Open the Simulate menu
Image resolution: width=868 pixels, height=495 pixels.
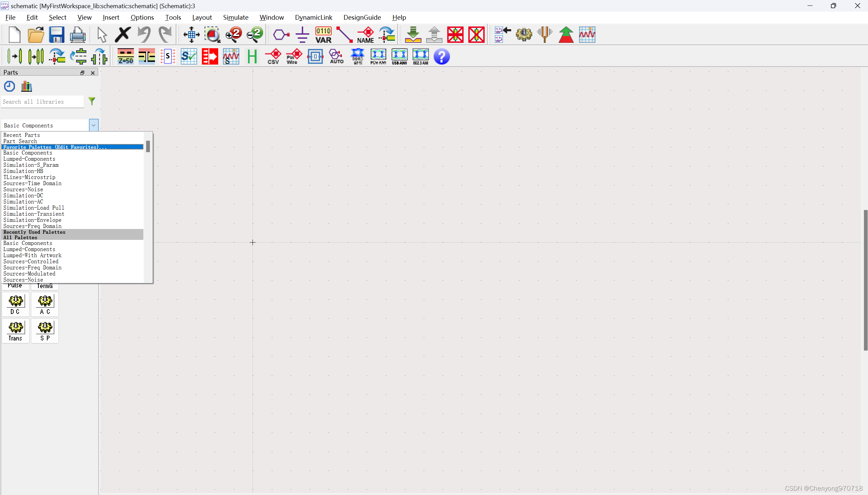[x=236, y=17]
